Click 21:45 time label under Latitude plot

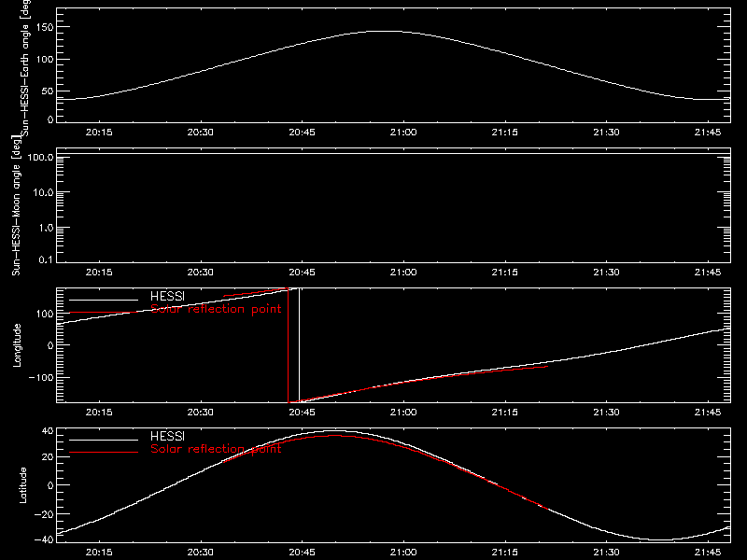(708, 552)
